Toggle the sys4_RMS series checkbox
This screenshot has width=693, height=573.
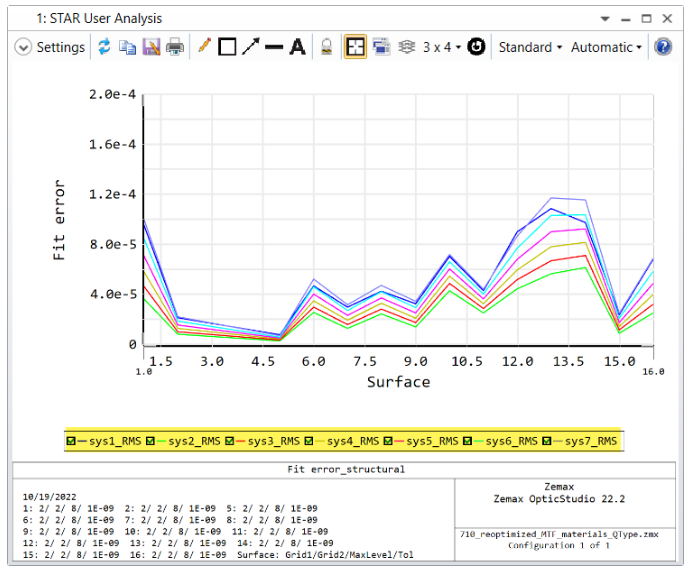click(x=310, y=441)
